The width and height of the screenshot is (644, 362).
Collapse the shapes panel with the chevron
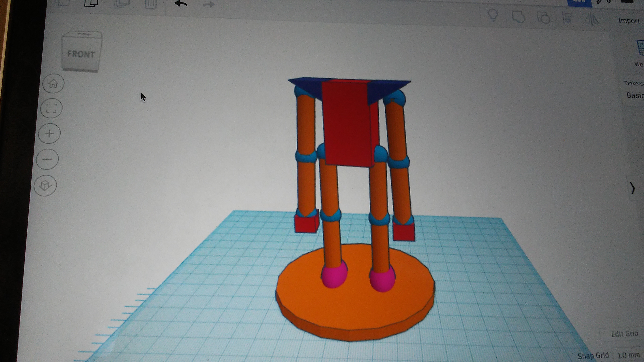click(x=633, y=188)
